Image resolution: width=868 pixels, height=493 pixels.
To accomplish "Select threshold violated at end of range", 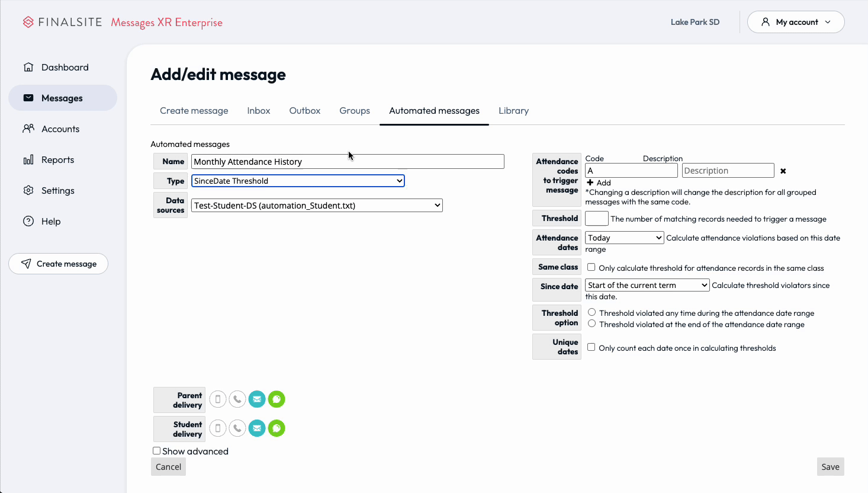I will [591, 324].
